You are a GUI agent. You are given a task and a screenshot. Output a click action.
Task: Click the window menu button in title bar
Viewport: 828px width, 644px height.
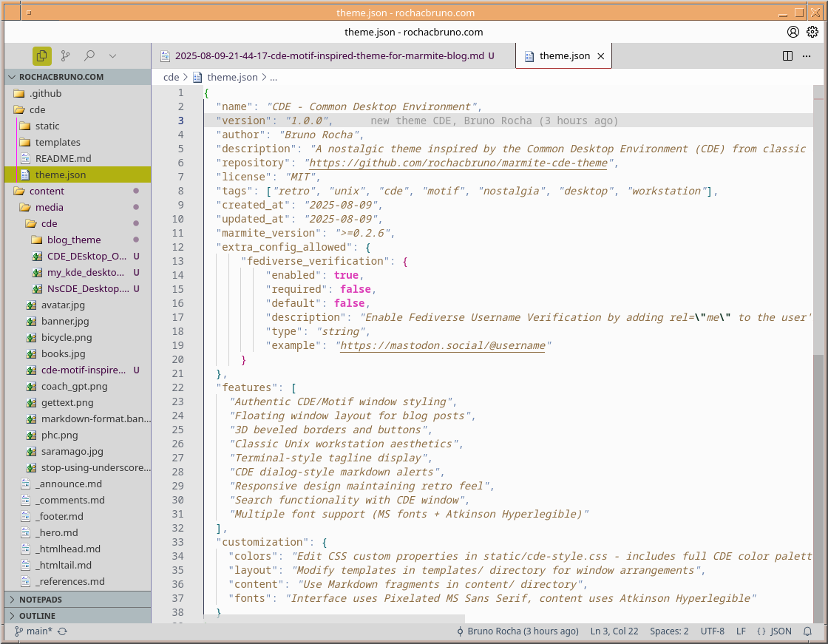[29, 13]
